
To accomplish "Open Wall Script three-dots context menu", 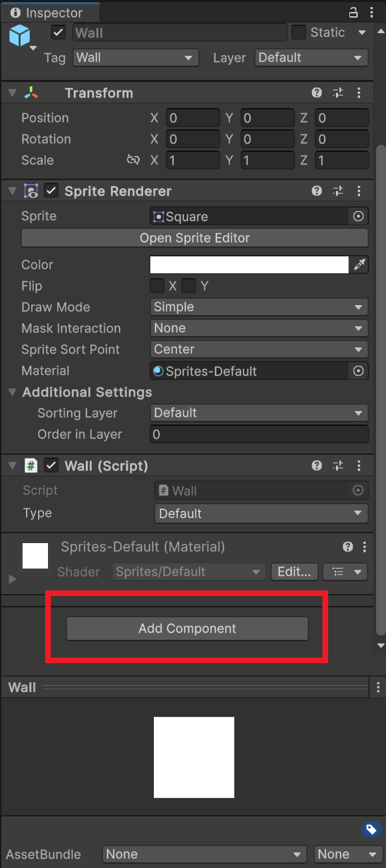I will (358, 465).
